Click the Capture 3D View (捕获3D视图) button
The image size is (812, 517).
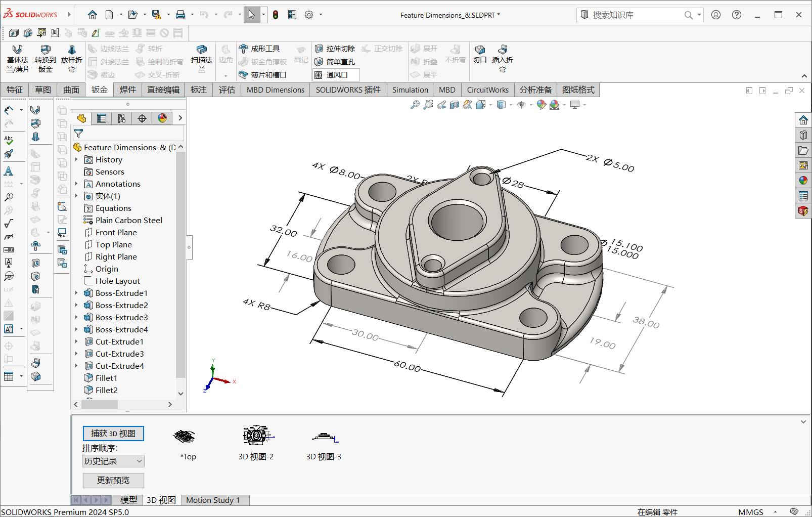click(x=113, y=434)
